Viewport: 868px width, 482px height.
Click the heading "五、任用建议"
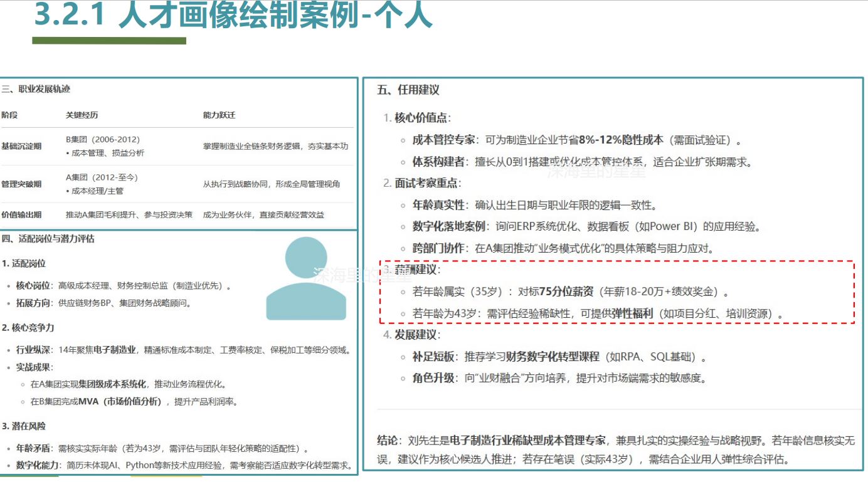pyautogui.click(x=408, y=90)
